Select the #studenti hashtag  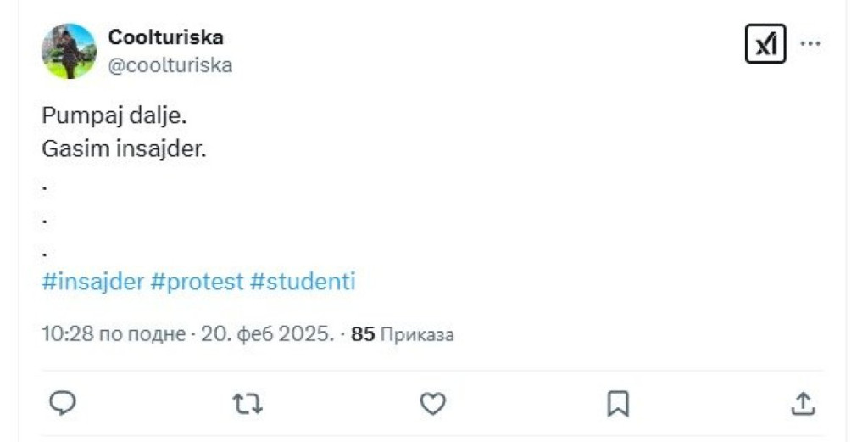click(303, 282)
